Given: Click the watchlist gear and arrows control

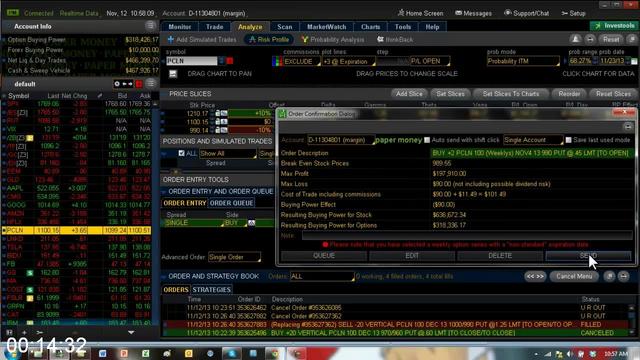Looking at the screenshot, I should 123,84.
